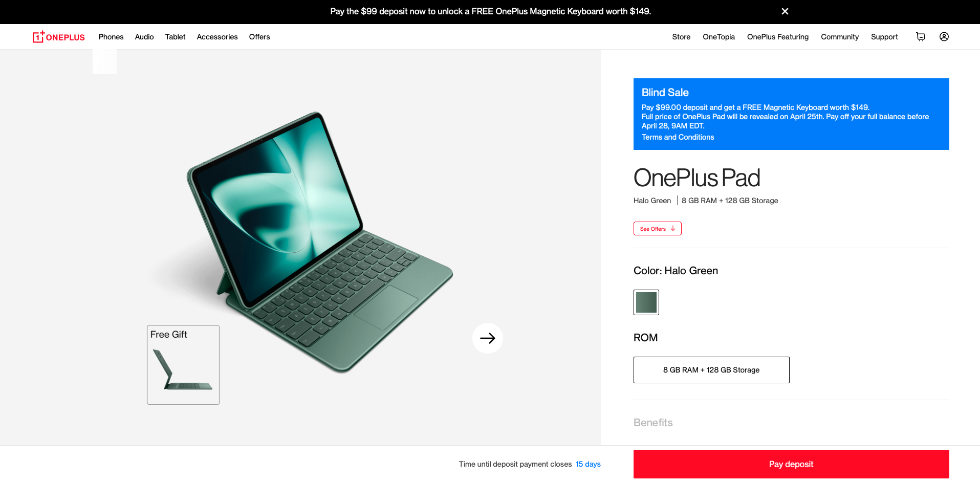Open the Store link
The image size is (980, 481).
click(681, 37)
